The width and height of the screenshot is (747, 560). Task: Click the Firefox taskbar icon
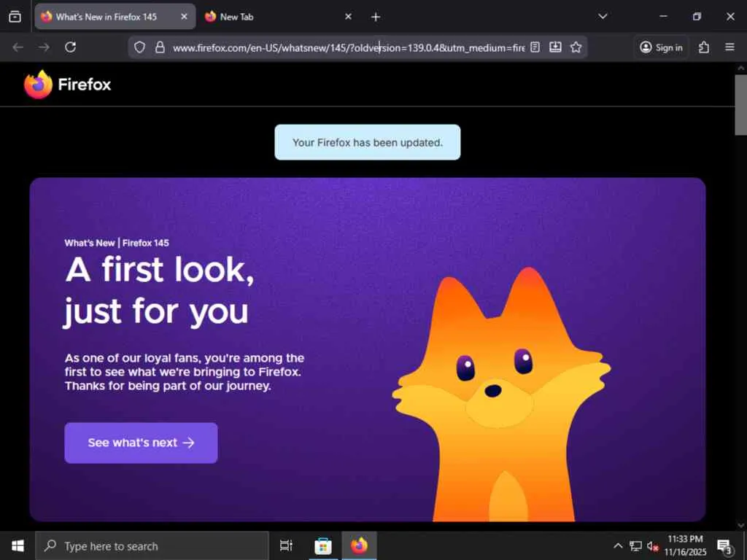click(359, 545)
